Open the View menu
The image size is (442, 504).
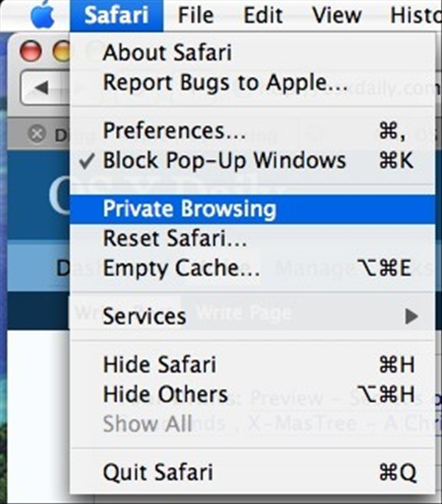337,15
